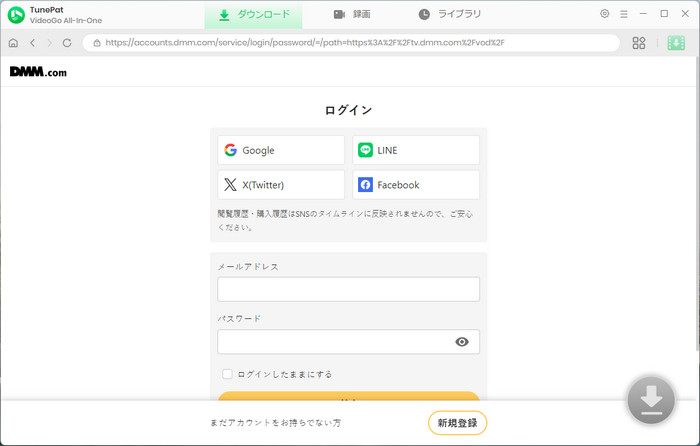Open the site grid selector icon
The width and height of the screenshot is (700, 446).
tap(639, 43)
